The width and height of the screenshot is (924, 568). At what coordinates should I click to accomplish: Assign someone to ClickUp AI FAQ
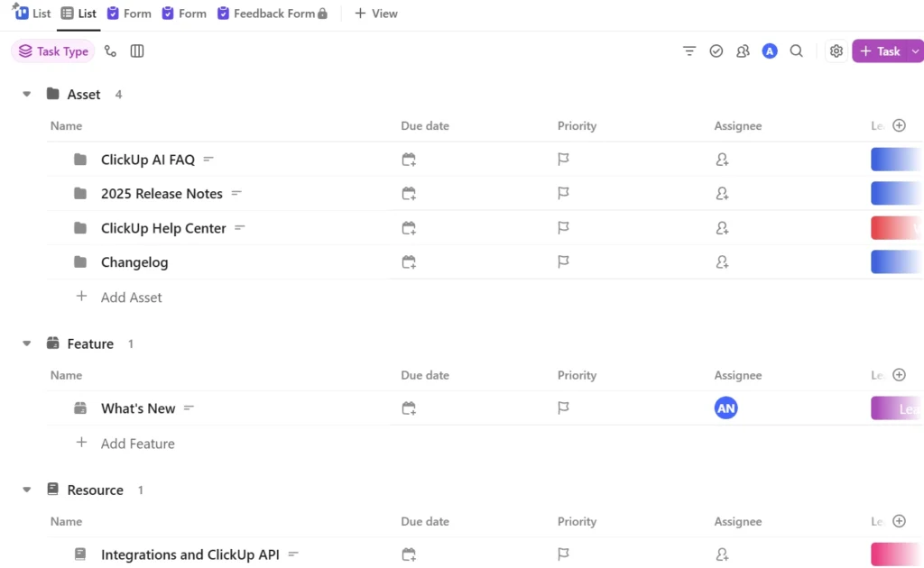pyautogui.click(x=722, y=160)
